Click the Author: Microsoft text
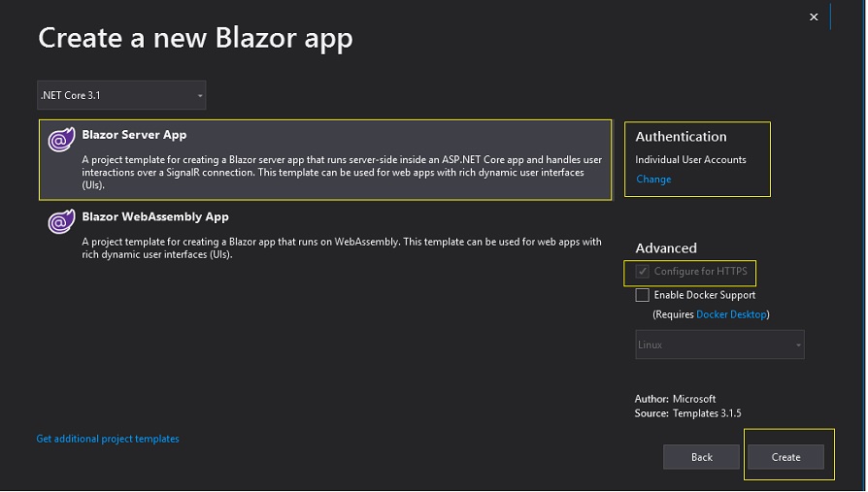868x492 pixels. pos(675,399)
